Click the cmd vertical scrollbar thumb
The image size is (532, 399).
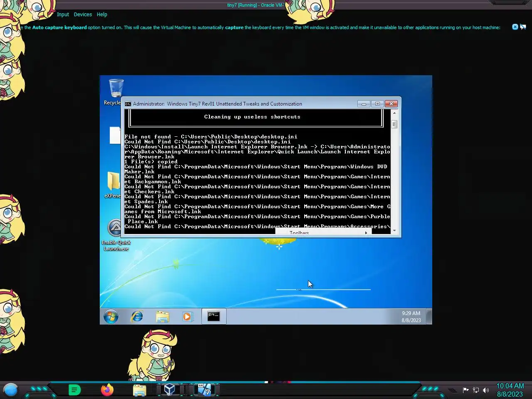point(394,124)
